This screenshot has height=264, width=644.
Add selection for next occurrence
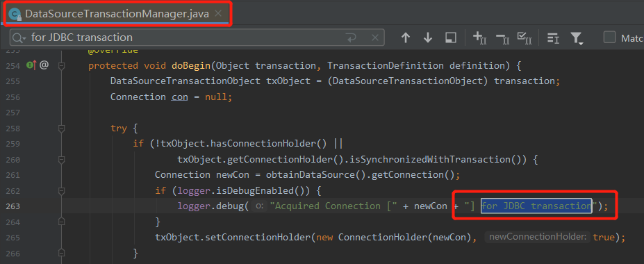point(480,38)
